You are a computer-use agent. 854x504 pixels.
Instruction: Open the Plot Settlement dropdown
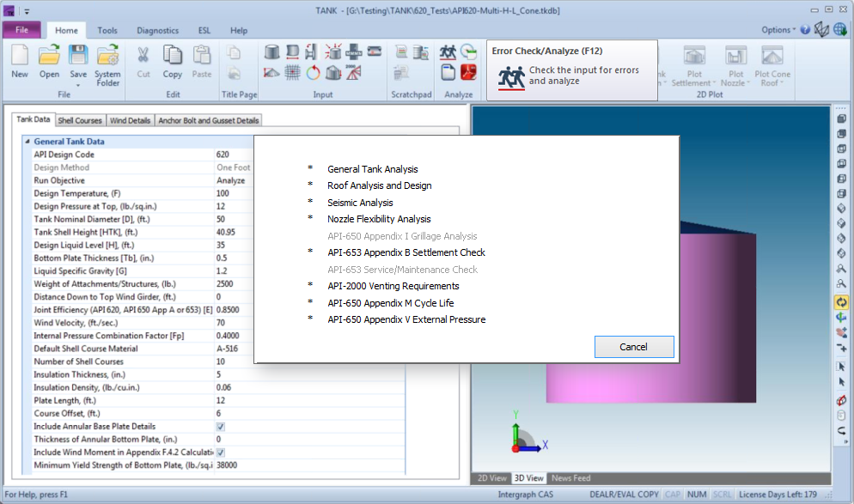[x=694, y=67]
